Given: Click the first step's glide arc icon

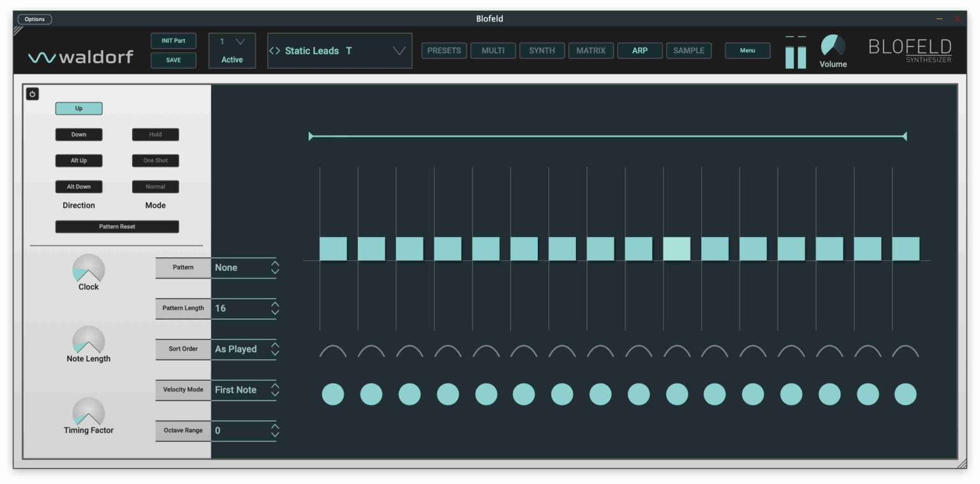Looking at the screenshot, I should (x=332, y=351).
